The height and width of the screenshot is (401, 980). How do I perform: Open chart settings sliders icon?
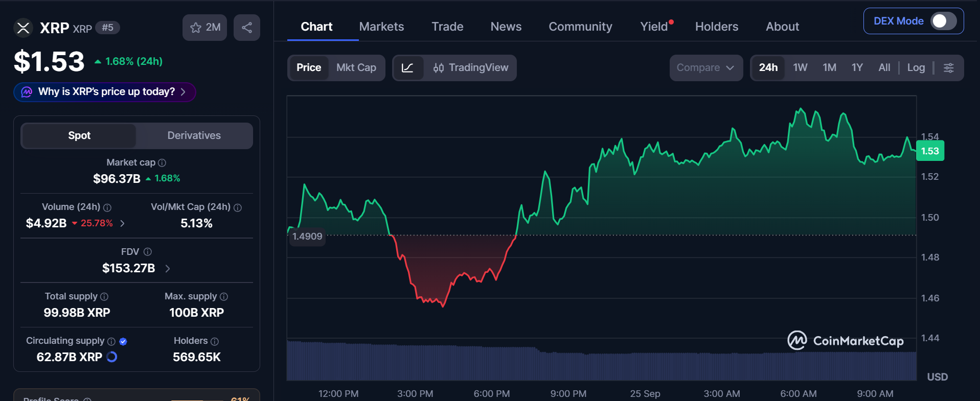(949, 68)
